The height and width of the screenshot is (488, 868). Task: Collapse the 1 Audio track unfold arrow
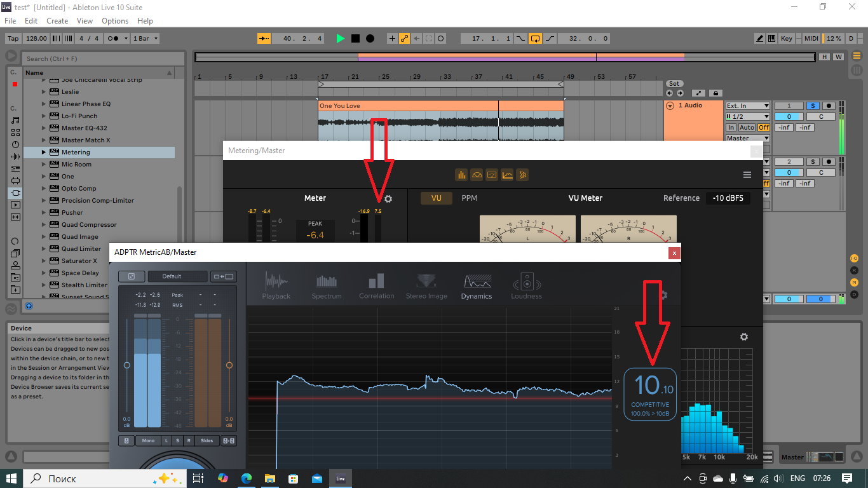[x=670, y=105]
